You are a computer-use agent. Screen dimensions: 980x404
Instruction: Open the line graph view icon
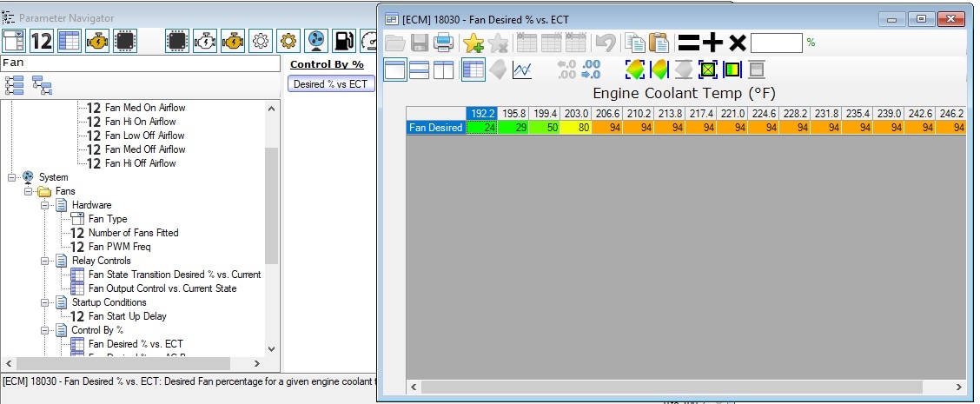pyautogui.click(x=522, y=70)
